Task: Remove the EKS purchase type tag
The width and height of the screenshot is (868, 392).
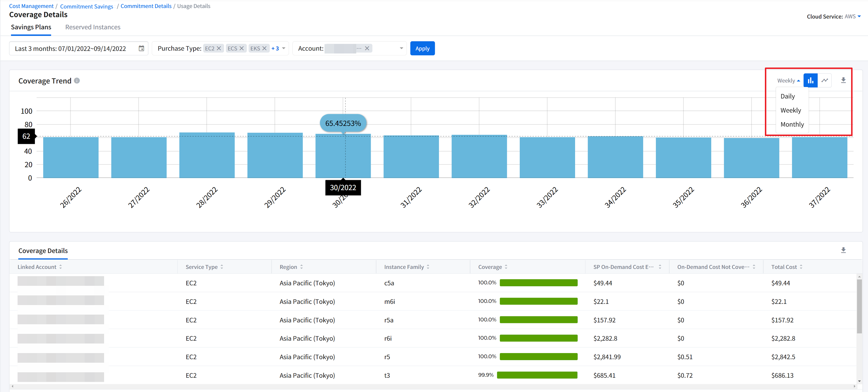Action: 265,49
